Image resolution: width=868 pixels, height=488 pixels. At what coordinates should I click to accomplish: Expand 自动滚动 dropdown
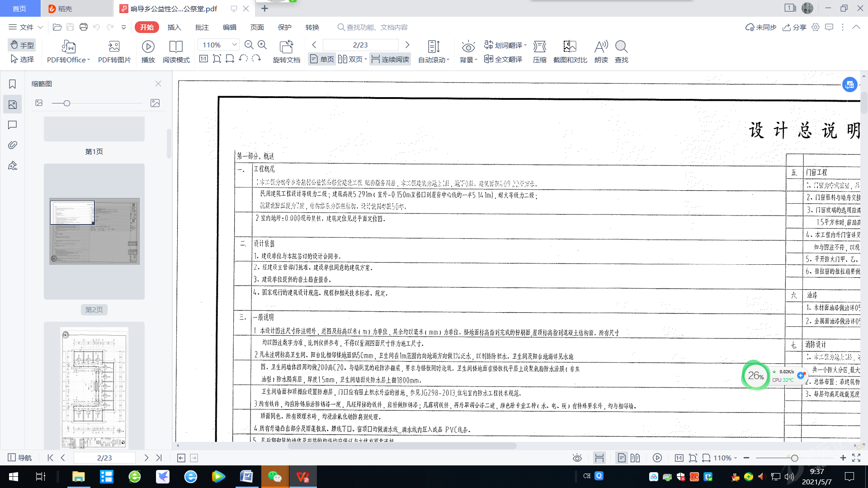pyautogui.click(x=448, y=60)
